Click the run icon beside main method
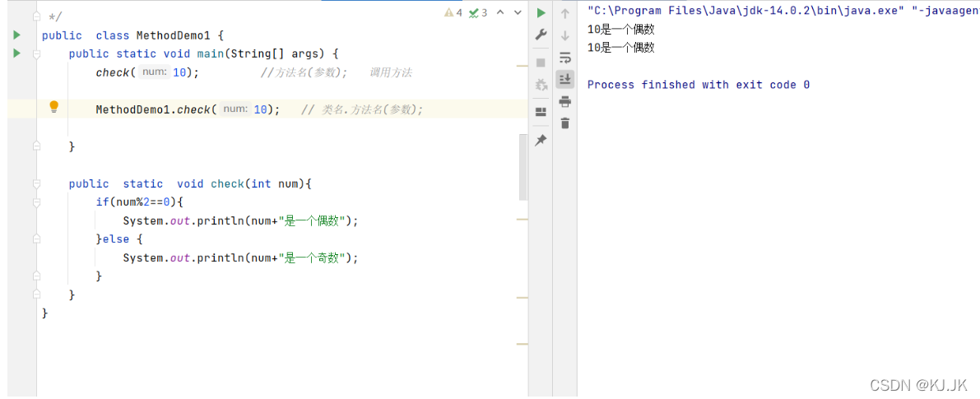This screenshot has height=399, width=980. (x=17, y=53)
